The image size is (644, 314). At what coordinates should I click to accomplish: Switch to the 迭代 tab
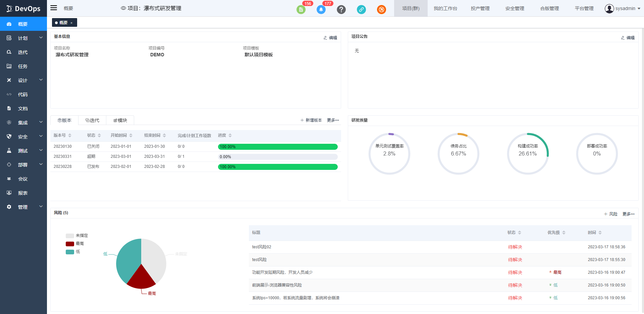[92, 120]
